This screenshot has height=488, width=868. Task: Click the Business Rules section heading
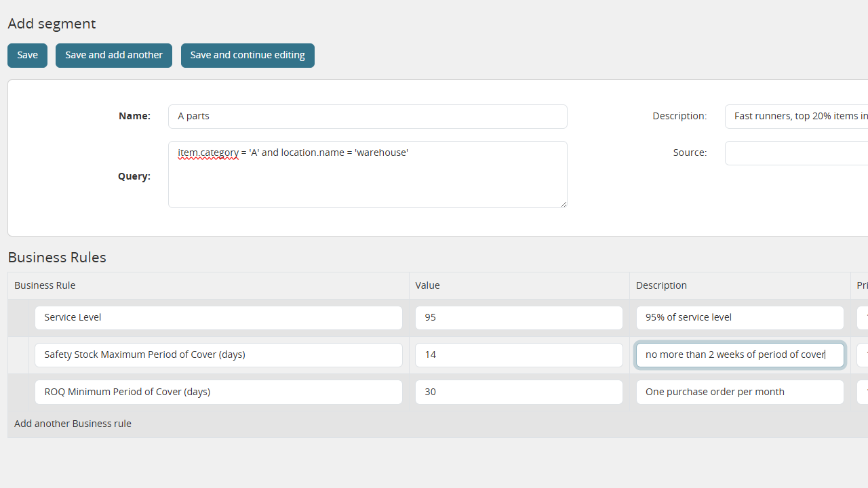tap(57, 258)
